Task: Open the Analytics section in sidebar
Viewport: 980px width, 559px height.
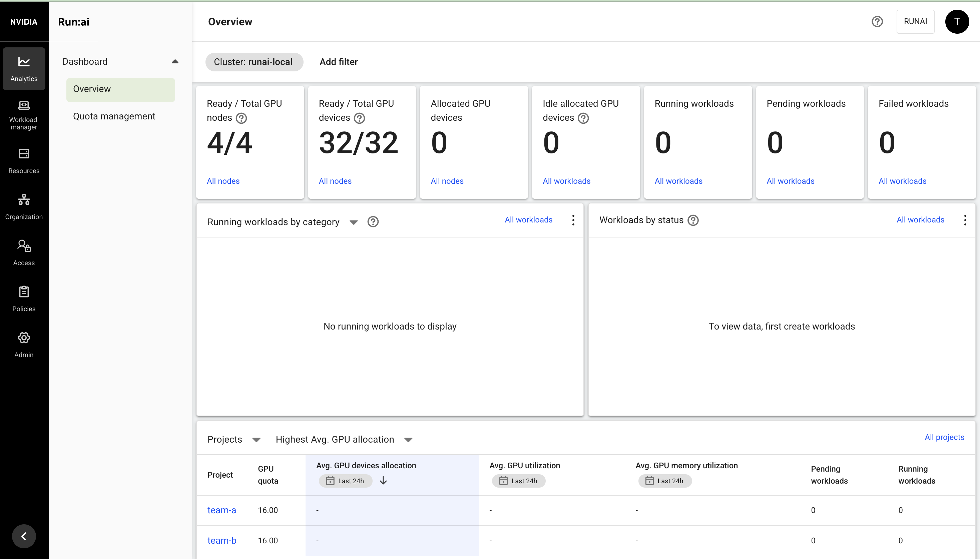Action: pyautogui.click(x=24, y=69)
